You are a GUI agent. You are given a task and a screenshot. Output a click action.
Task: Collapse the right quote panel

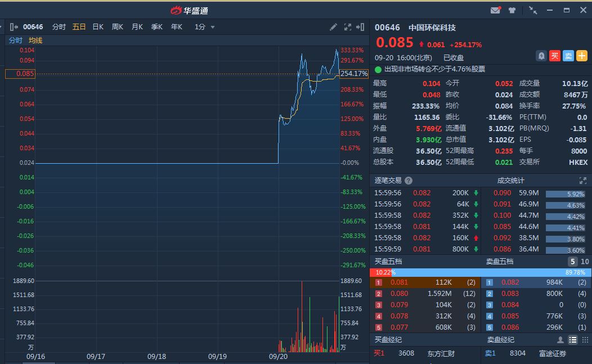point(360,27)
